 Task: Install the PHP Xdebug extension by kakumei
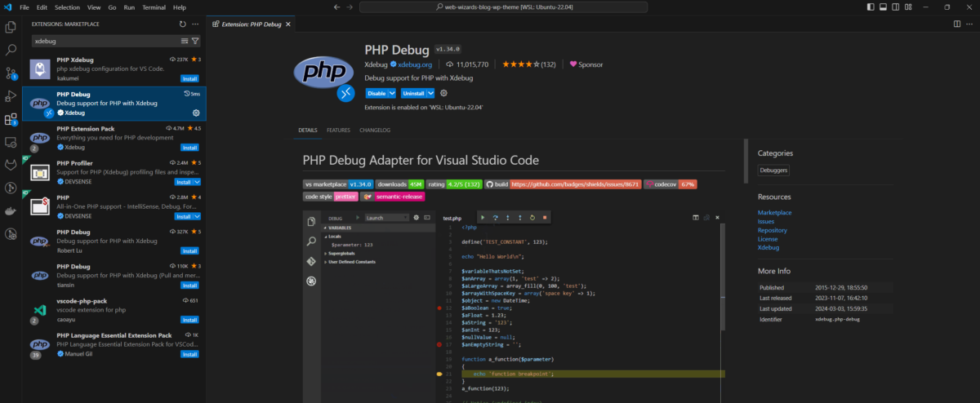[189, 78]
